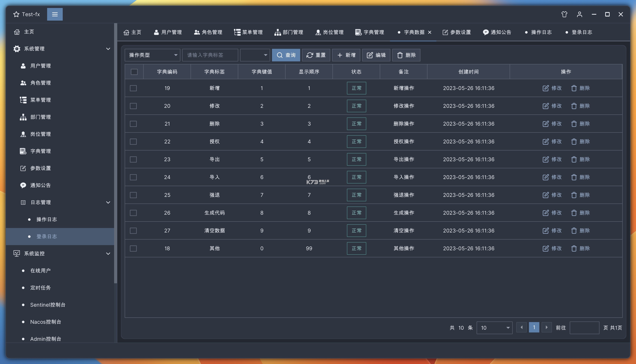Open 通知公告 in the sidebar

[x=60, y=185]
